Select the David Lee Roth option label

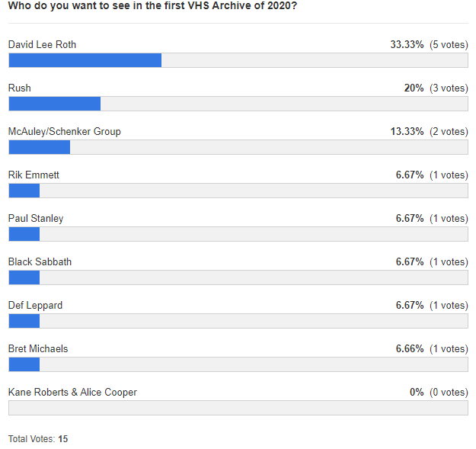tap(42, 45)
